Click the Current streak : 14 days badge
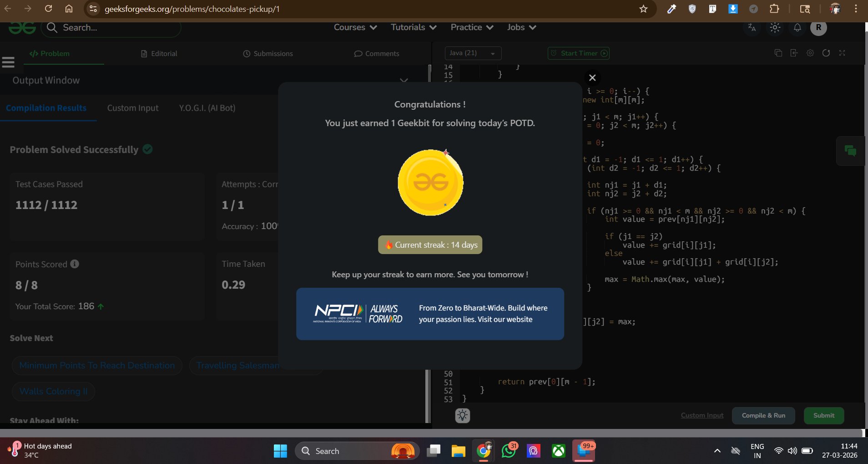 pyautogui.click(x=430, y=245)
